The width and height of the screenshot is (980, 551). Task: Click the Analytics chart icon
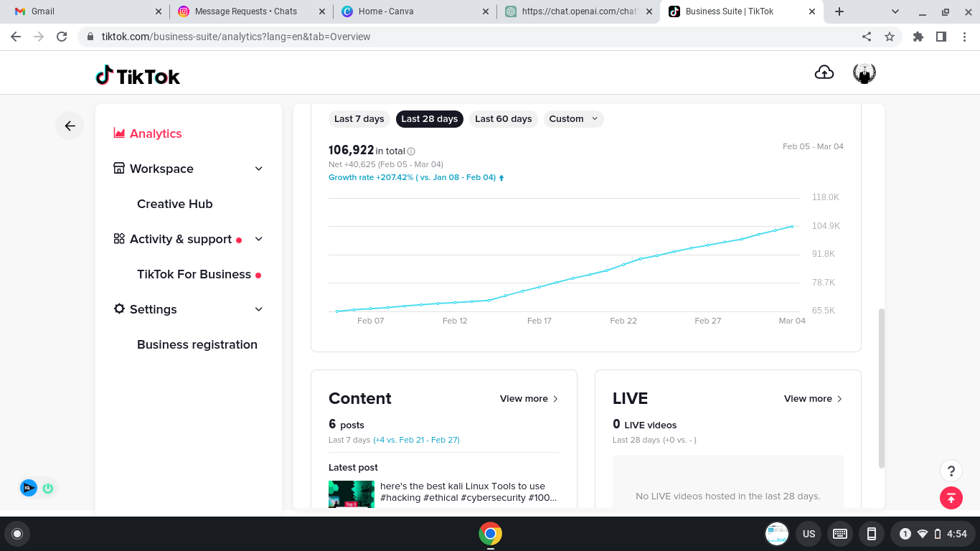pyautogui.click(x=120, y=133)
